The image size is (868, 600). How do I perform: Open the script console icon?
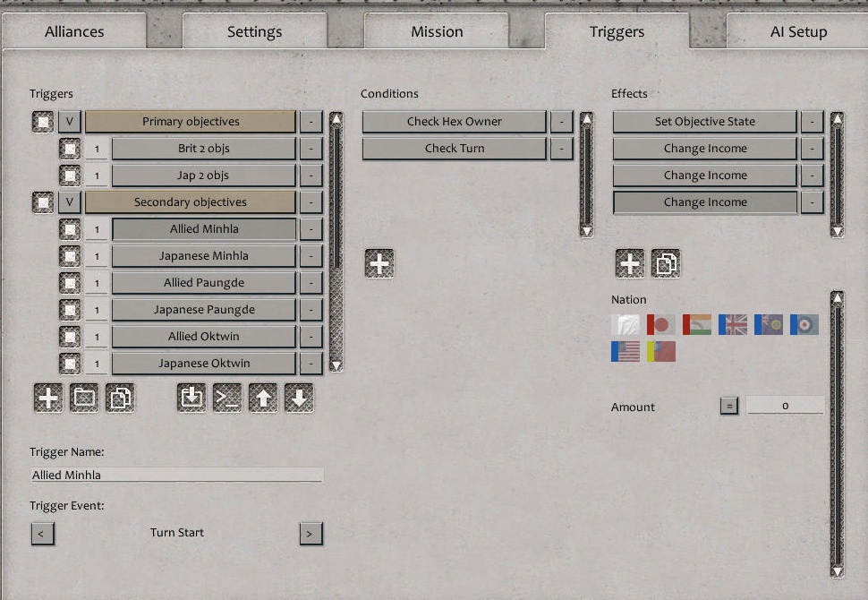point(227,398)
